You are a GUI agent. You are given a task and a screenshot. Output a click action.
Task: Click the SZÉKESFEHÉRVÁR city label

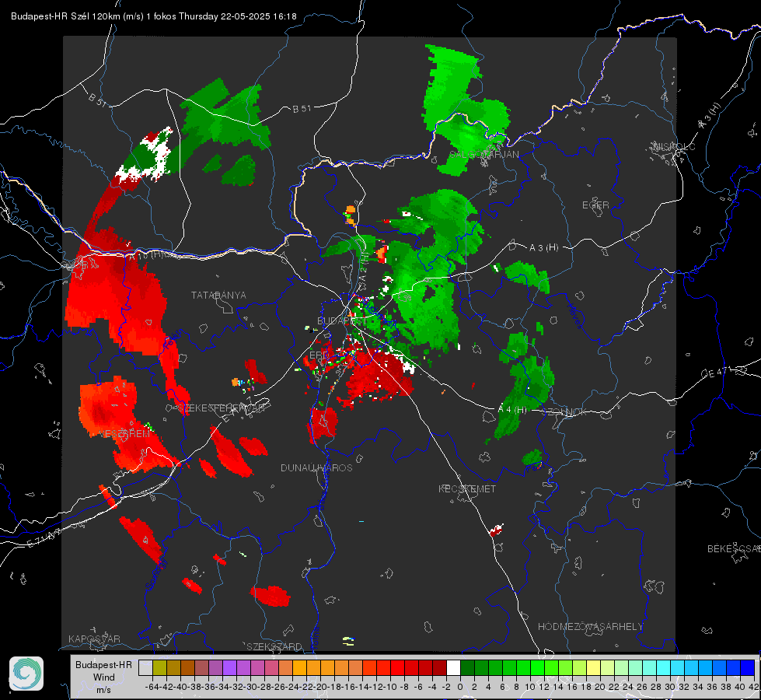coord(223,408)
